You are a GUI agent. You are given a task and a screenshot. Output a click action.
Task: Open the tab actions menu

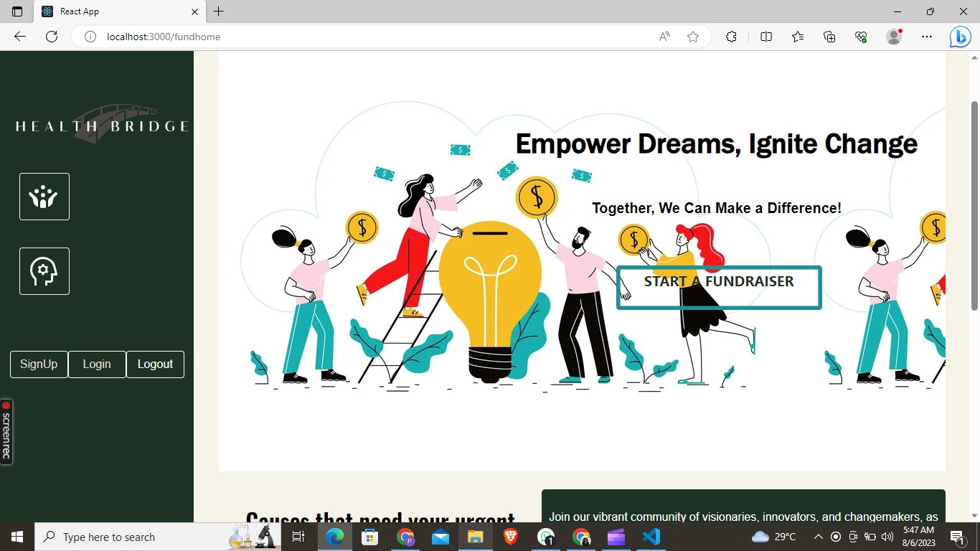coord(17,11)
